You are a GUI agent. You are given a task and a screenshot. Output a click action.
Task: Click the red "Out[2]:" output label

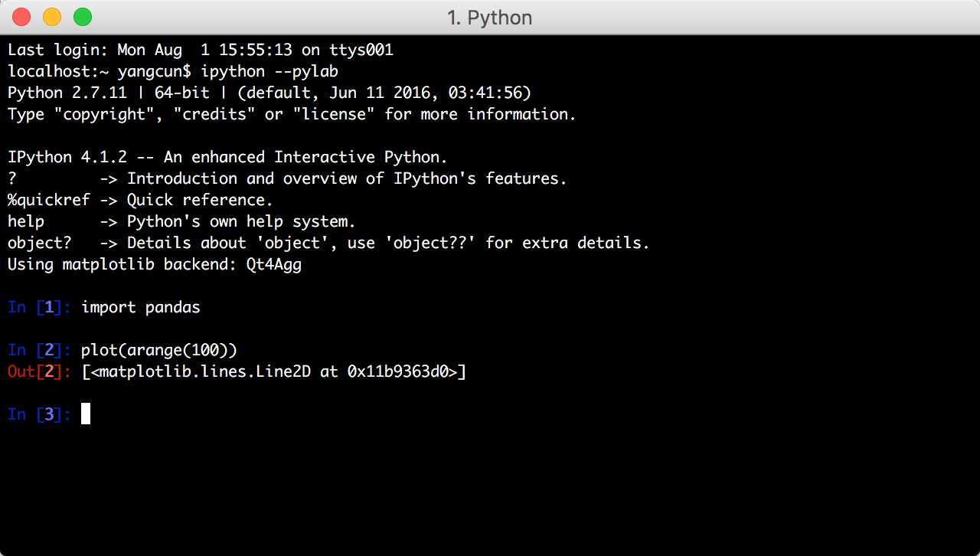tap(39, 371)
